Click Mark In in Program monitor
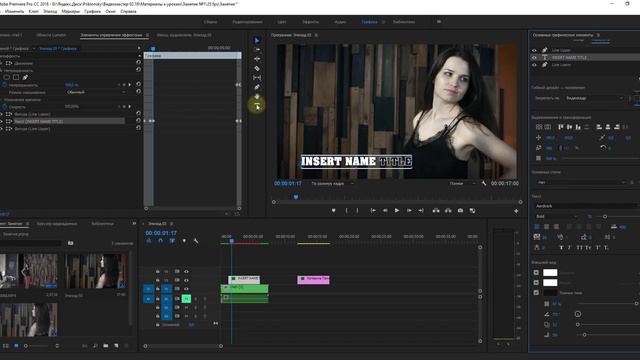Screen dimensions: 640x360 tap(346, 211)
